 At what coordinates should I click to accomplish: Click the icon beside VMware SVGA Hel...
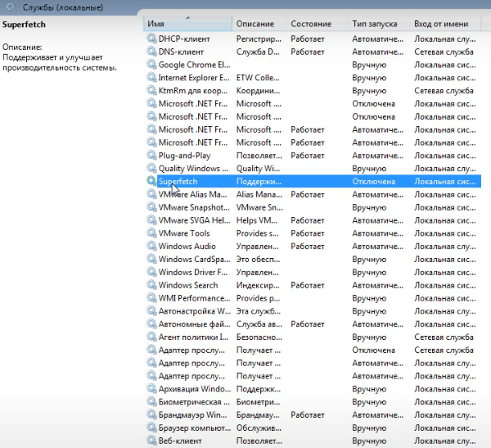click(x=151, y=220)
